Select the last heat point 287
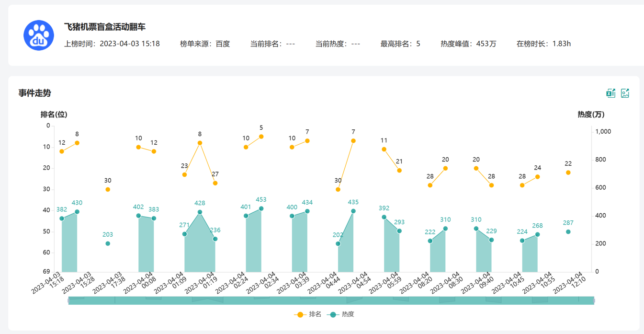Viewport: 644px width, 334px height. click(x=568, y=232)
